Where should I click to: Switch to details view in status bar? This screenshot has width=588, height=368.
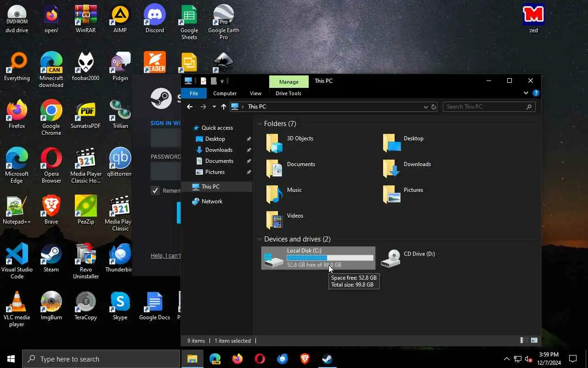[524, 340]
